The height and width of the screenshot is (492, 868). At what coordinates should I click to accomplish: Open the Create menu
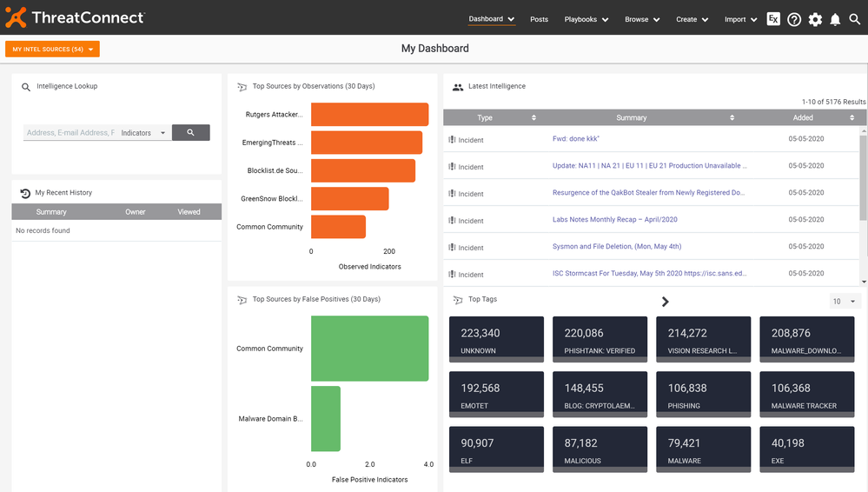pyautogui.click(x=692, y=19)
